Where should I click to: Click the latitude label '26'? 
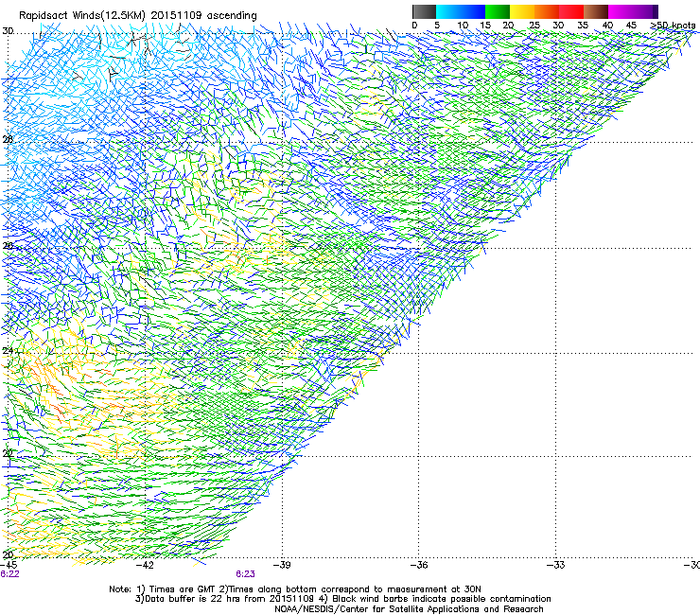click(8, 245)
